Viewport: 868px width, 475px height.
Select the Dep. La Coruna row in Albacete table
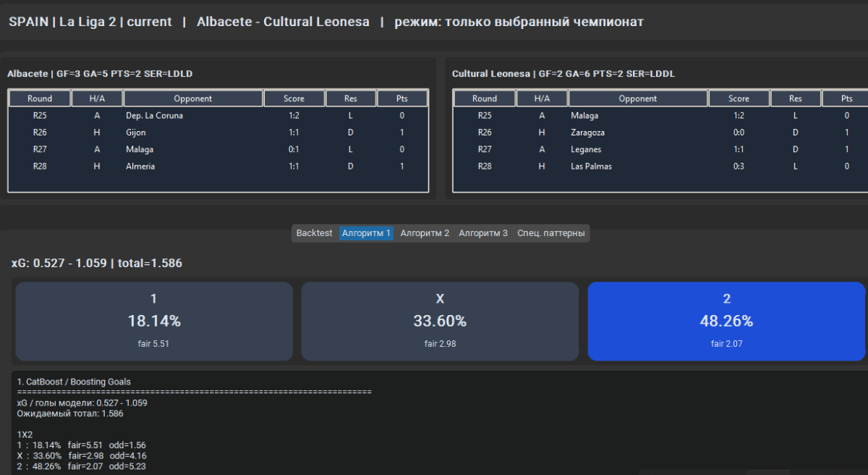pyautogui.click(x=154, y=115)
